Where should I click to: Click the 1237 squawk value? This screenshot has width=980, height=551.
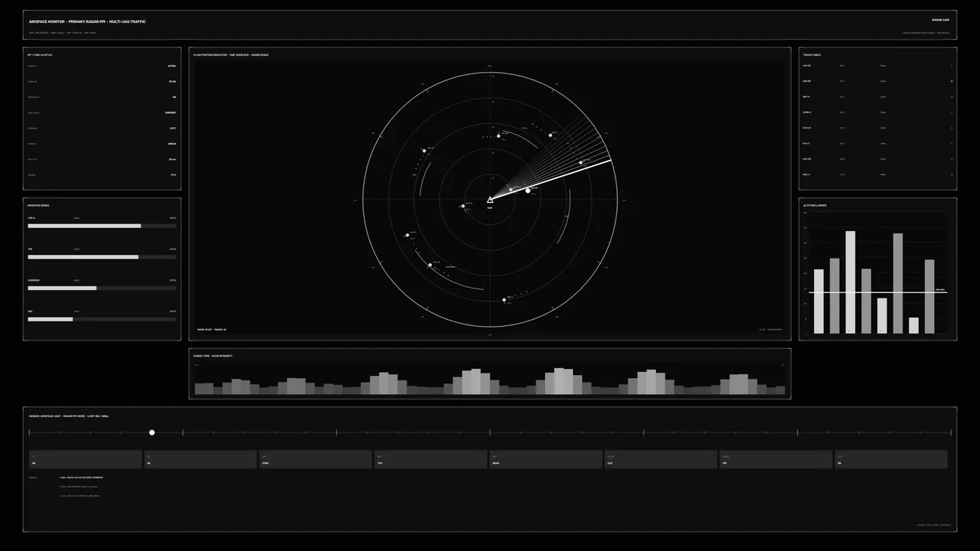[172, 129]
